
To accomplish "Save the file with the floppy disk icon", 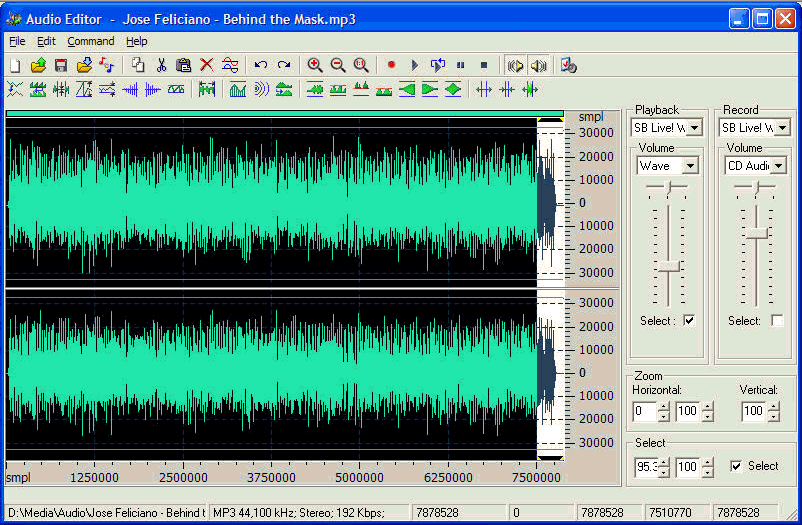I will [x=61, y=65].
